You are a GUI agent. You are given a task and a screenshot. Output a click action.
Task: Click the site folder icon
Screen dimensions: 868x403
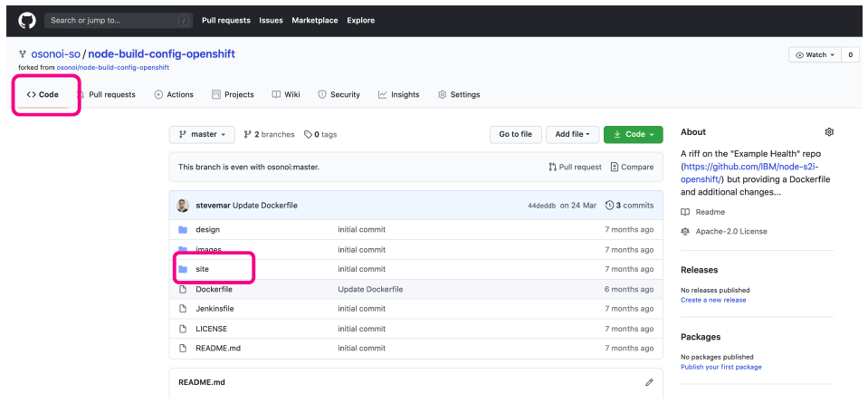(183, 269)
